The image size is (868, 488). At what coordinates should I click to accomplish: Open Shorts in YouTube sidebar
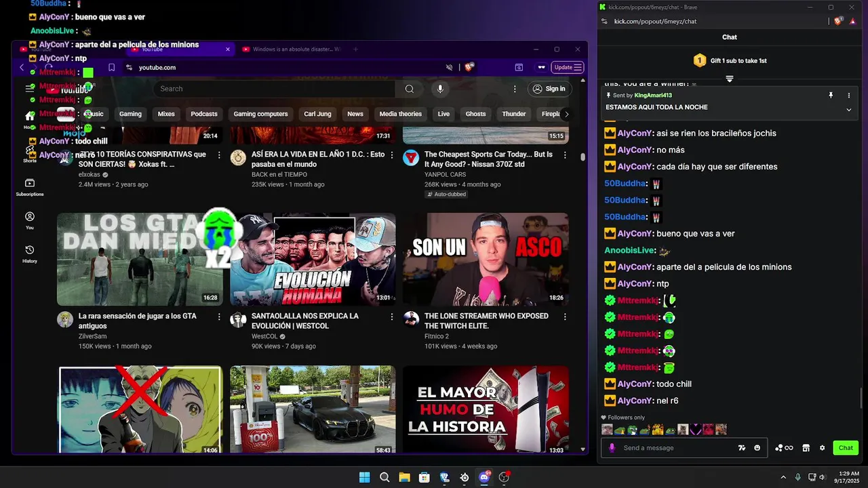point(30,154)
